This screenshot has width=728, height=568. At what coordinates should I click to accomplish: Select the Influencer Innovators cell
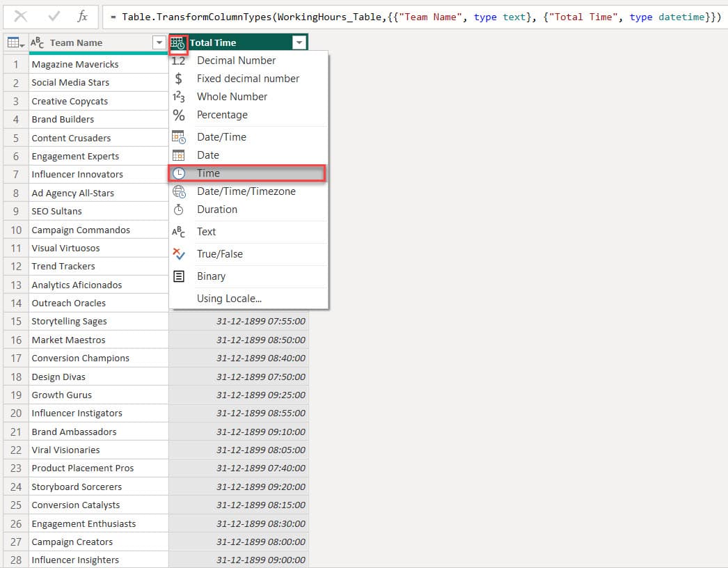point(98,175)
